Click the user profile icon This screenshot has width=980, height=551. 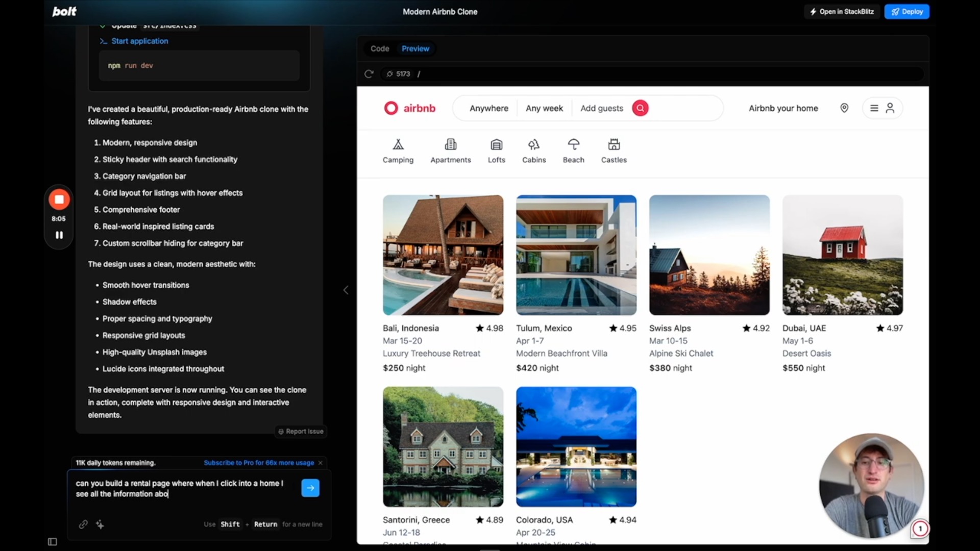click(890, 108)
